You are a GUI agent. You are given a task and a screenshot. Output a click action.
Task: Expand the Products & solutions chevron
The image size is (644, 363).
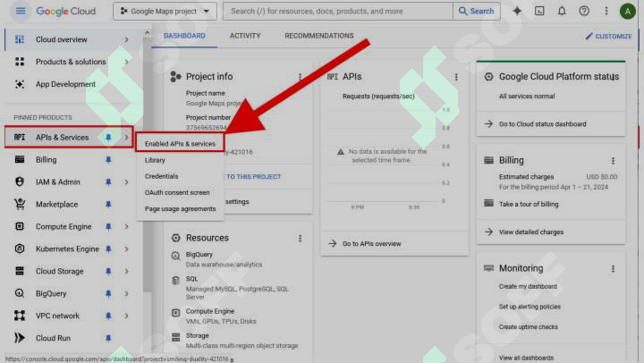coord(126,62)
